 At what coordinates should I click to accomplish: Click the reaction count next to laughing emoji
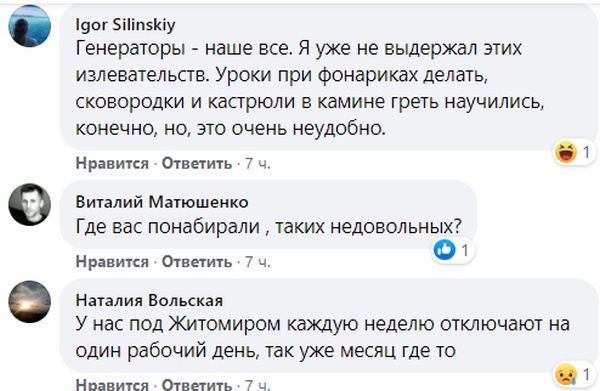586,152
